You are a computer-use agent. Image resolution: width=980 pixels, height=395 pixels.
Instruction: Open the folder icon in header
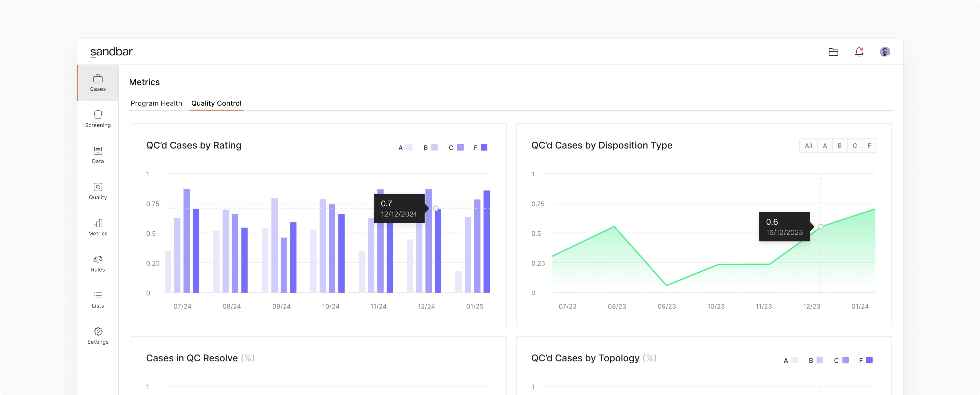tap(833, 52)
